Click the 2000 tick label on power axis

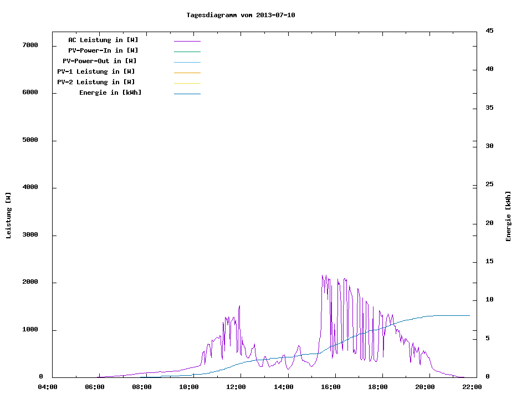coord(29,282)
